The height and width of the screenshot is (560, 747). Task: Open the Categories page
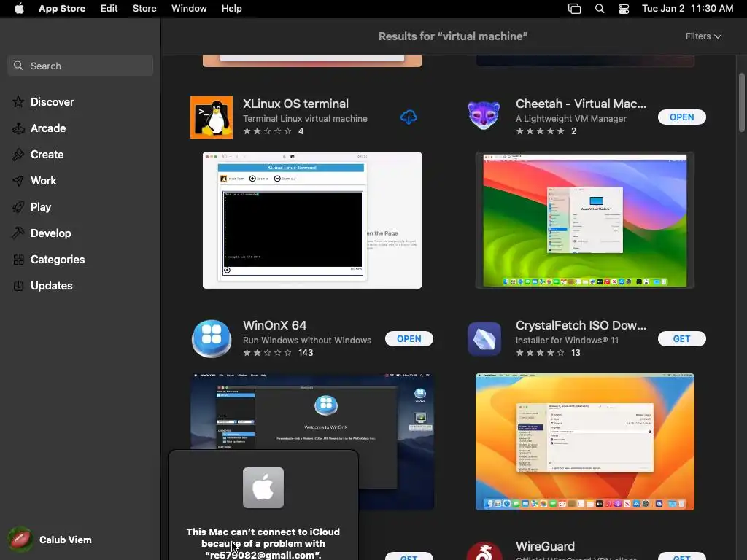[x=57, y=259]
